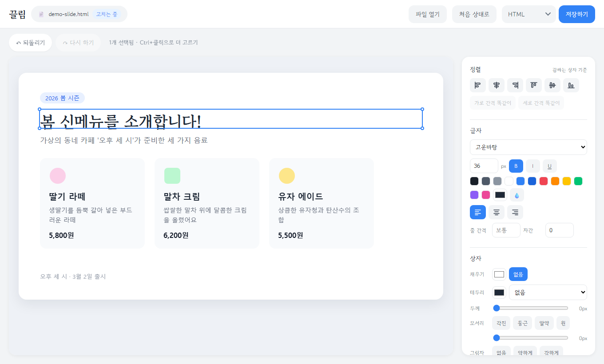Pick a color with the eyedropper droplet

517,195
